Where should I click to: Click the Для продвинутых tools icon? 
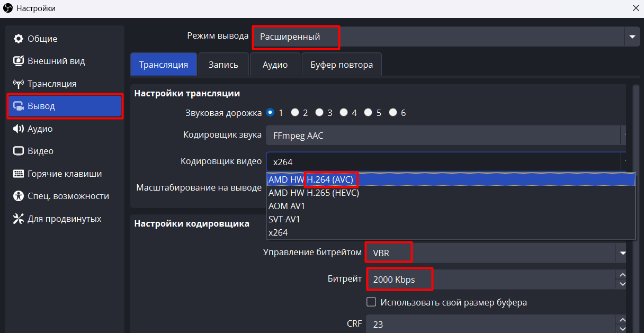[x=19, y=219]
